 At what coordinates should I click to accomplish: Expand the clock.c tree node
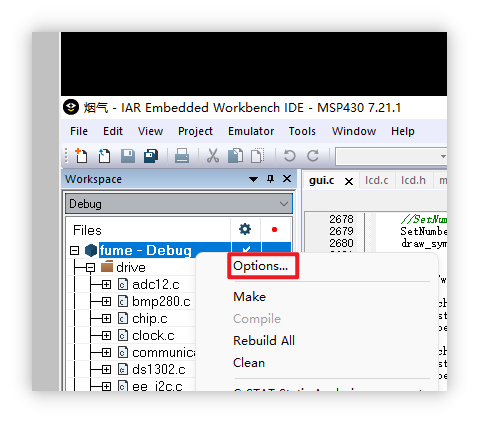106,335
